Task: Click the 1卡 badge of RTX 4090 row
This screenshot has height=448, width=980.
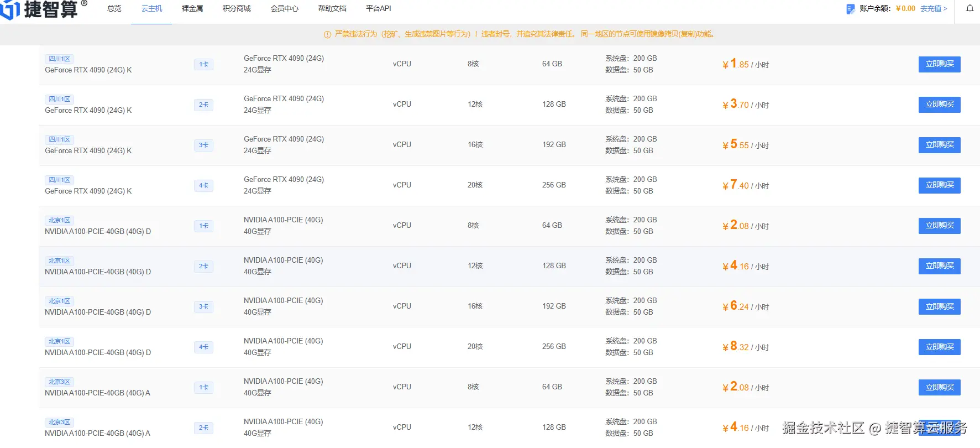Action: click(203, 64)
